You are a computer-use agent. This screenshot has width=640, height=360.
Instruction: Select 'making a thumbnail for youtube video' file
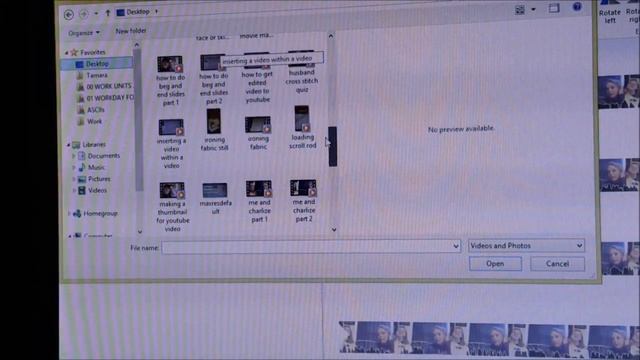point(172,207)
